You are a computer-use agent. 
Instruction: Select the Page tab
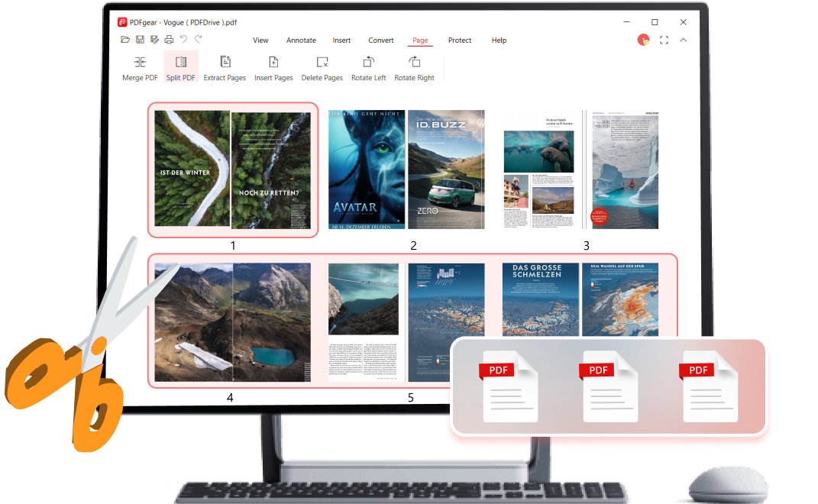421,40
